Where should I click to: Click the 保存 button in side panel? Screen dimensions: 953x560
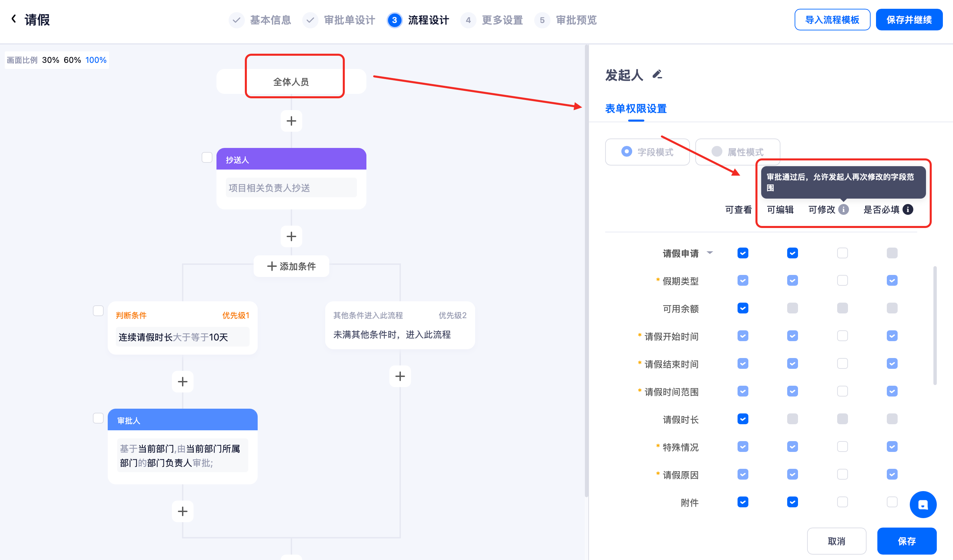pyautogui.click(x=906, y=541)
